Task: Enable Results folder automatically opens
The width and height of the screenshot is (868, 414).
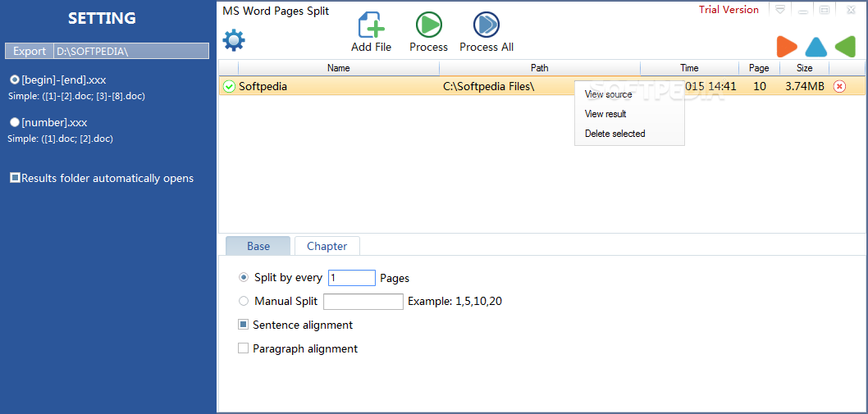Action: pyautogui.click(x=15, y=178)
